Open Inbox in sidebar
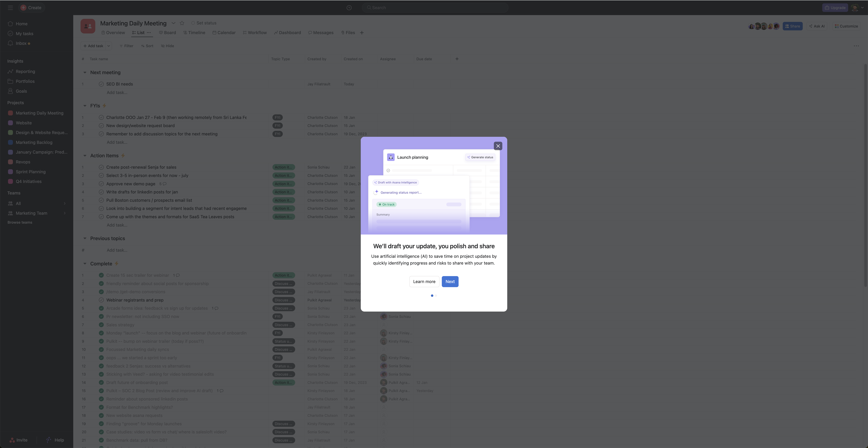The image size is (868, 448). tap(21, 43)
